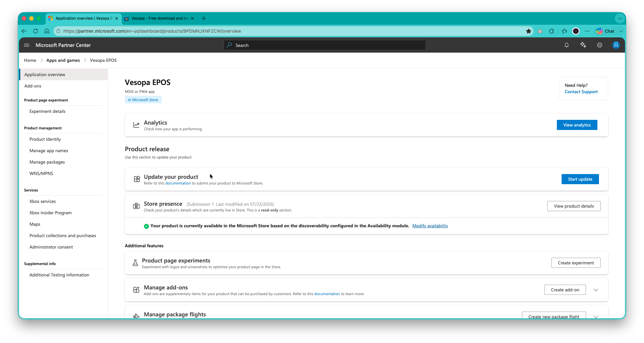Open the favorites list icon
The width and height of the screenshot is (644, 343).
(564, 31)
